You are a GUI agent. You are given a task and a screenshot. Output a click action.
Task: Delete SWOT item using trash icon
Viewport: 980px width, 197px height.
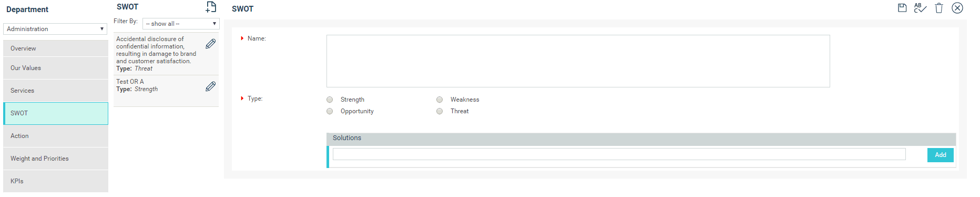(939, 8)
